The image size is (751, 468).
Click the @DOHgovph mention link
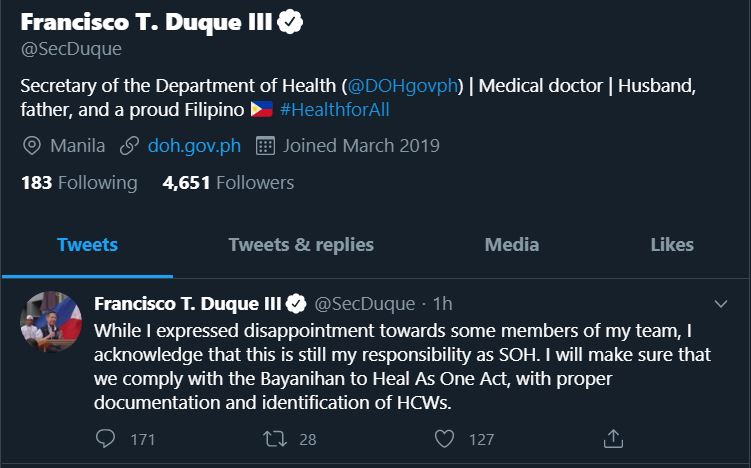pos(403,86)
